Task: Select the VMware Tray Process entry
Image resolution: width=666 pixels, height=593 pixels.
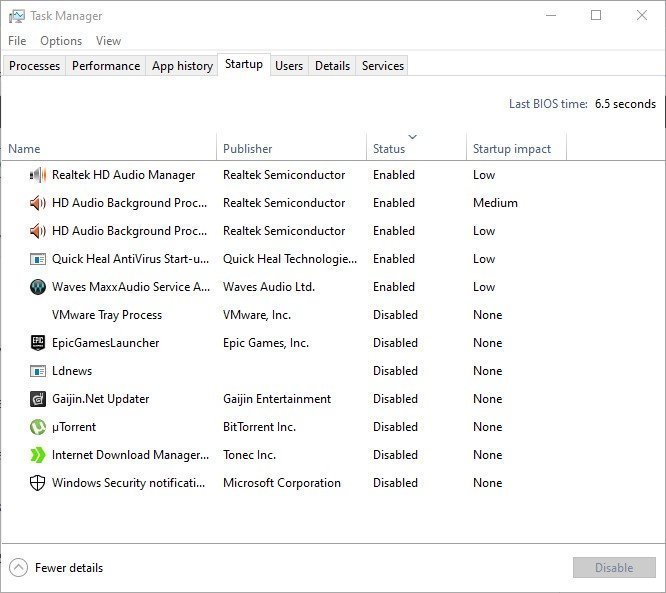Action: click(107, 315)
